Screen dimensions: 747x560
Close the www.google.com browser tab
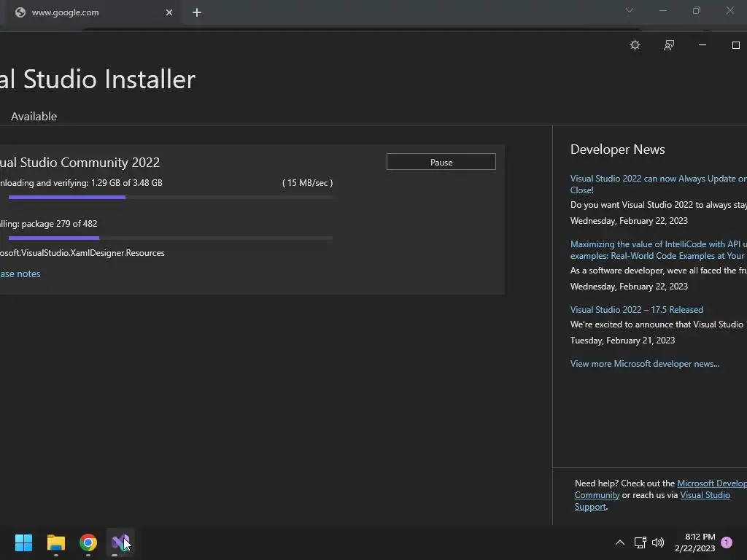(x=169, y=12)
